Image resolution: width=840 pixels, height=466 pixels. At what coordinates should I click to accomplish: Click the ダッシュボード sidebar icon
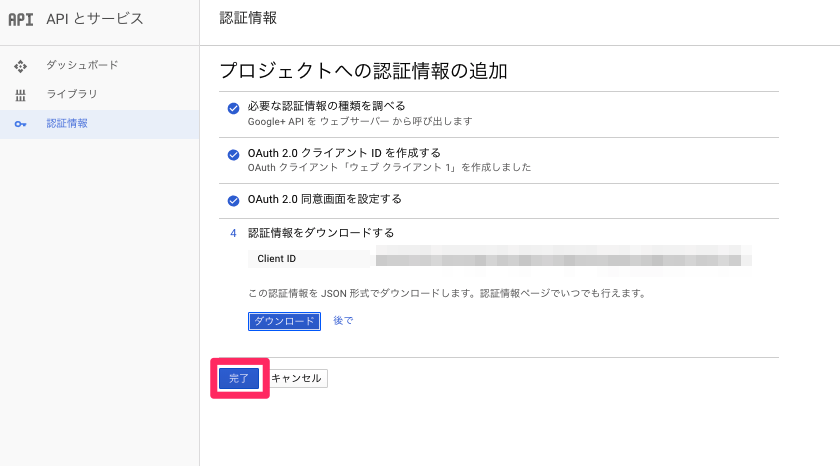point(20,65)
